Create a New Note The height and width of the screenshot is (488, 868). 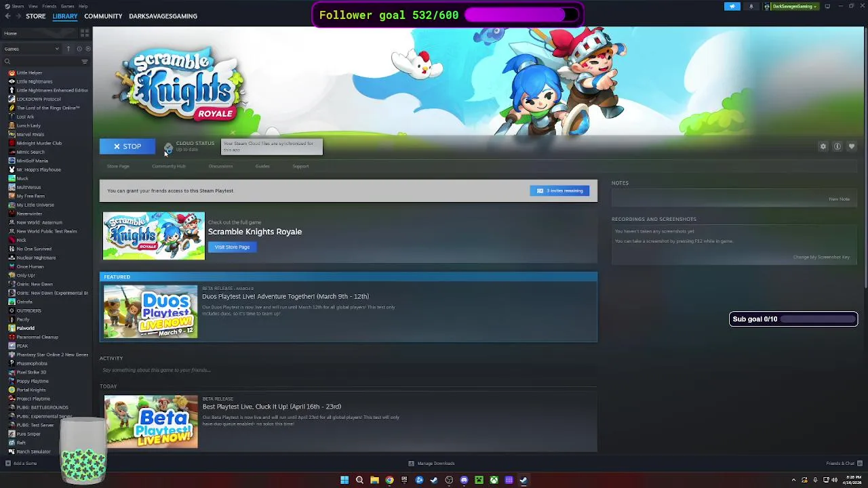839,199
